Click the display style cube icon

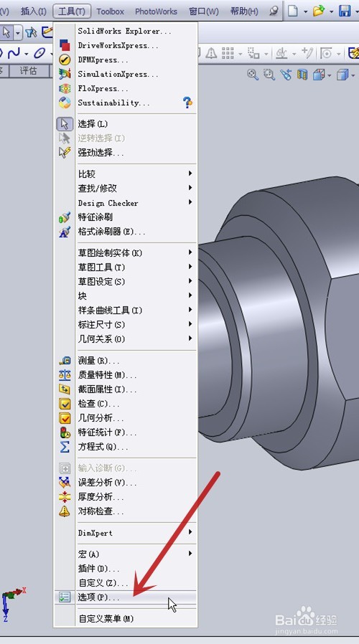click(x=342, y=75)
